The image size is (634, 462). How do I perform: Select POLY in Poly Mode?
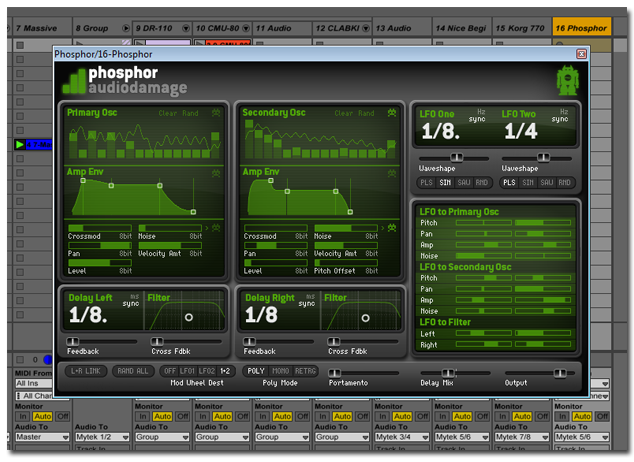tap(256, 371)
